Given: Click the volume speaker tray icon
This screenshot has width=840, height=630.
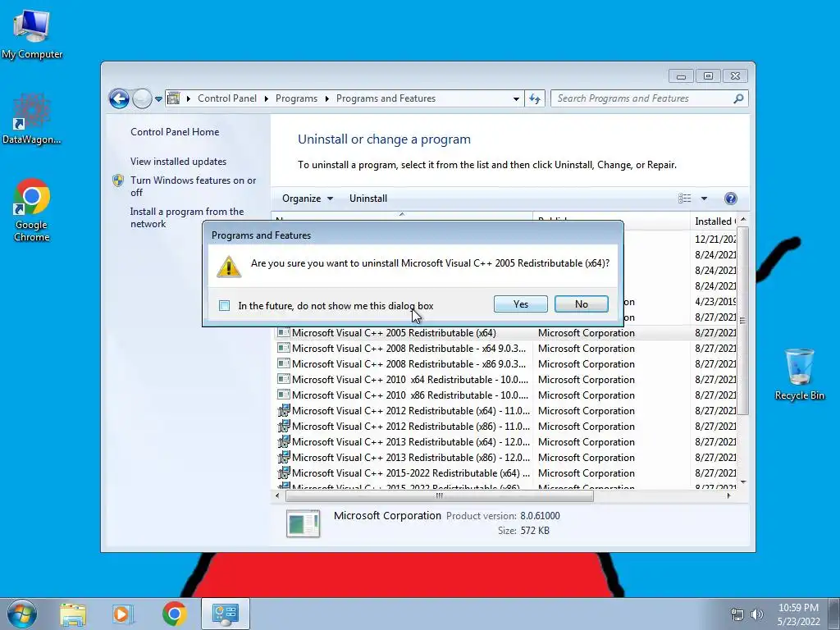Looking at the screenshot, I should pos(756,614).
